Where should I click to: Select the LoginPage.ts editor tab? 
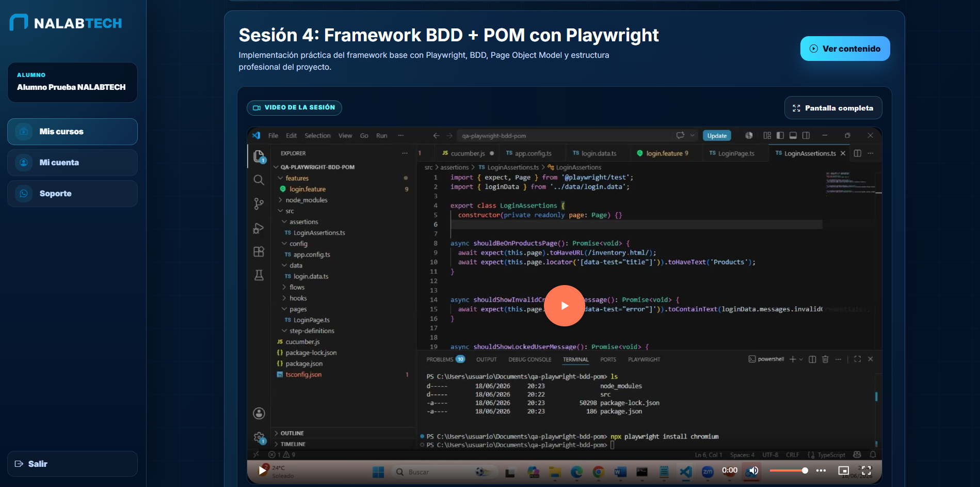tap(735, 153)
